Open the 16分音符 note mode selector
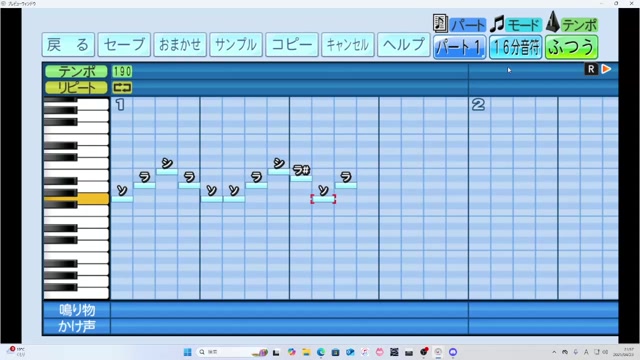This screenshot has width=640, height=360. (x=516, y=47)
